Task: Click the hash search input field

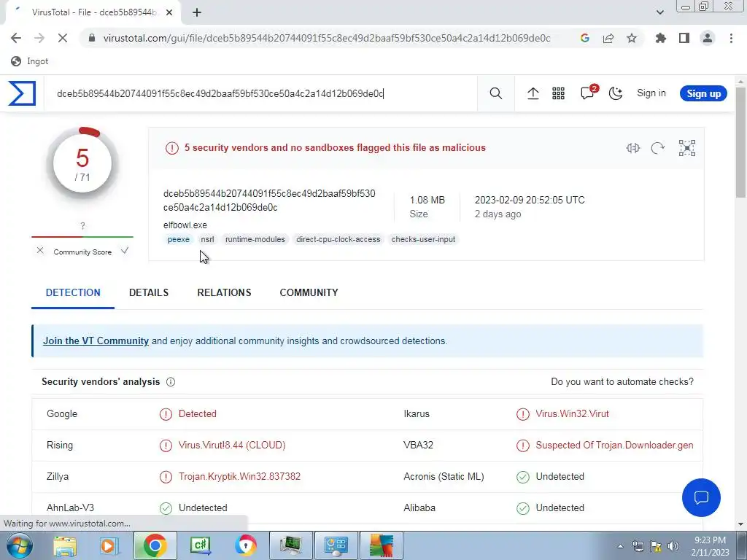Action: coord(262,93)
